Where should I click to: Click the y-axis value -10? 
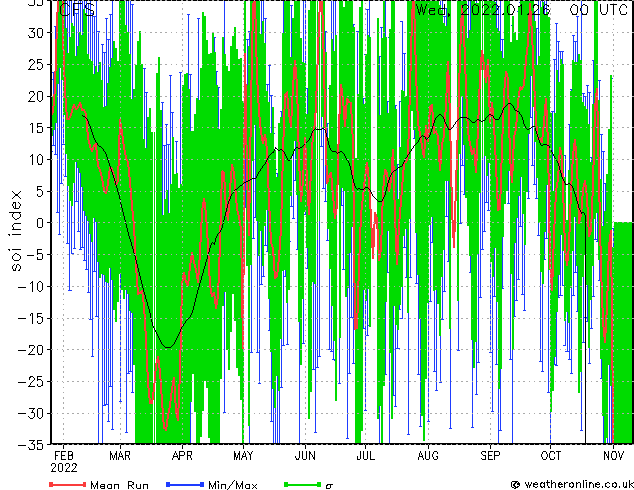[30, 286]
